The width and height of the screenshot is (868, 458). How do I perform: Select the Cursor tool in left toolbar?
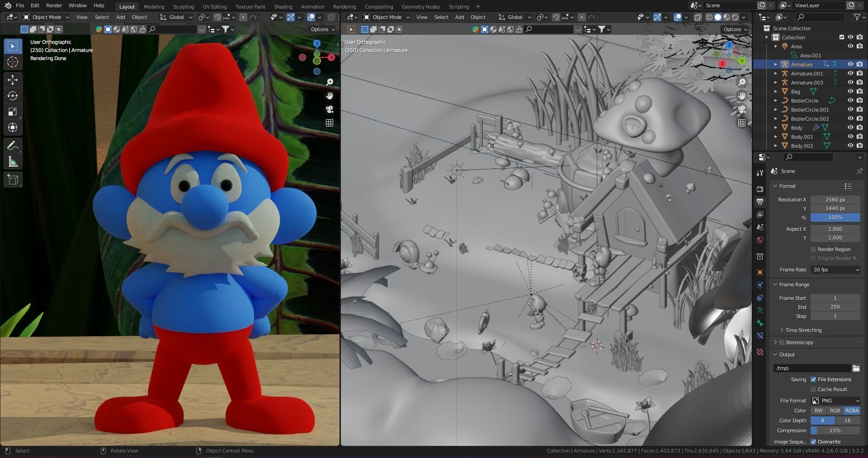tap(13, 62)
